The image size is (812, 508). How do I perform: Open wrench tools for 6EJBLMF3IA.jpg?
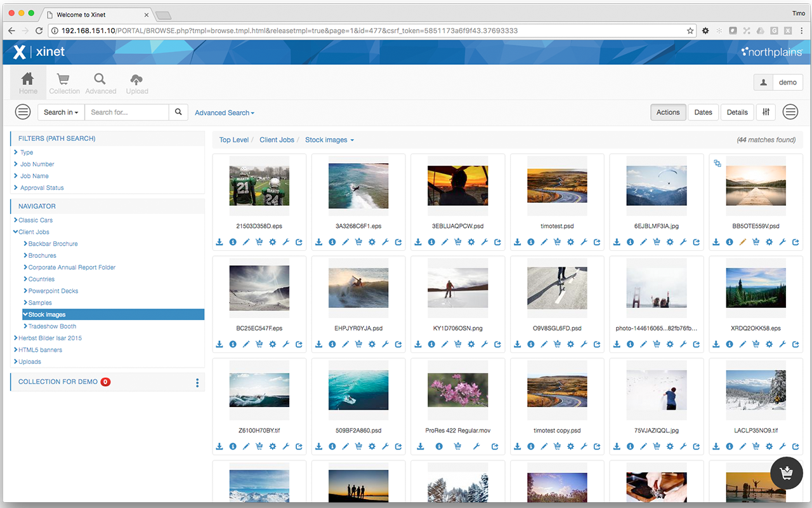point(683,242)
